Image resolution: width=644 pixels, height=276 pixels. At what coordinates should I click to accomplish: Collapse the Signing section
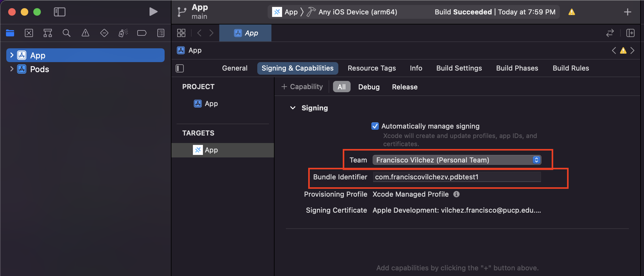293,108
